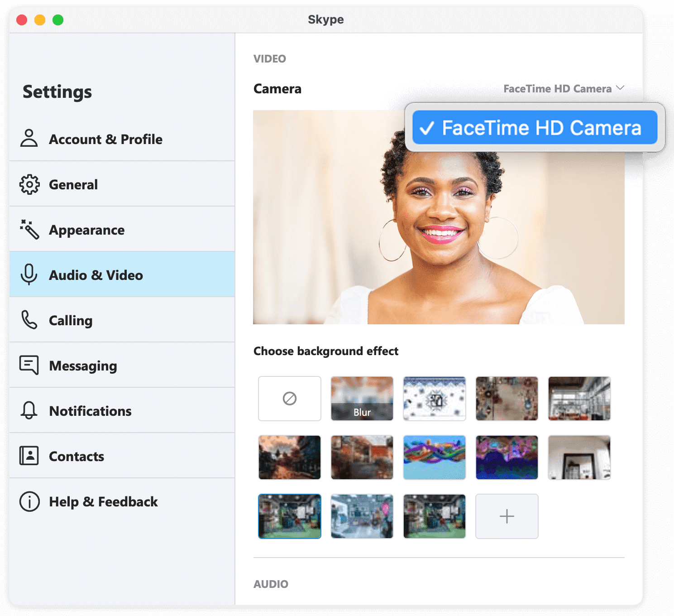Click the Audio & Video microphone icon
Screen dimensions: 674x616
click(x=29, y=275)
